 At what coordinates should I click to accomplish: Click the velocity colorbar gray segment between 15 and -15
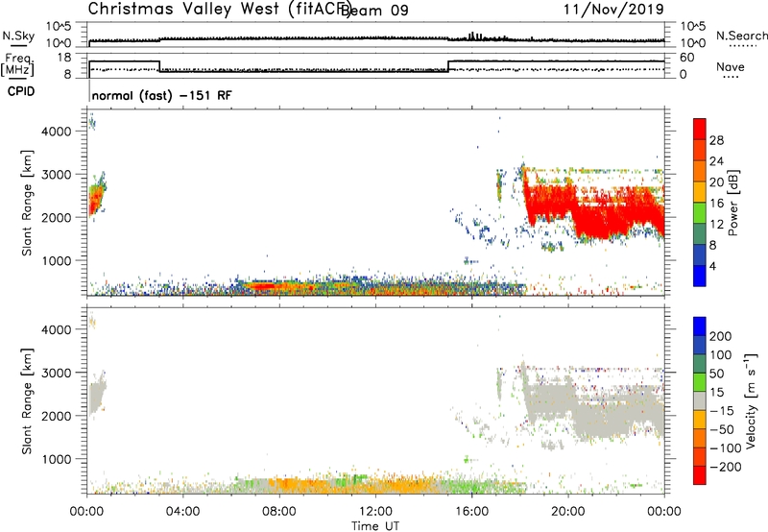pos(700,401)
